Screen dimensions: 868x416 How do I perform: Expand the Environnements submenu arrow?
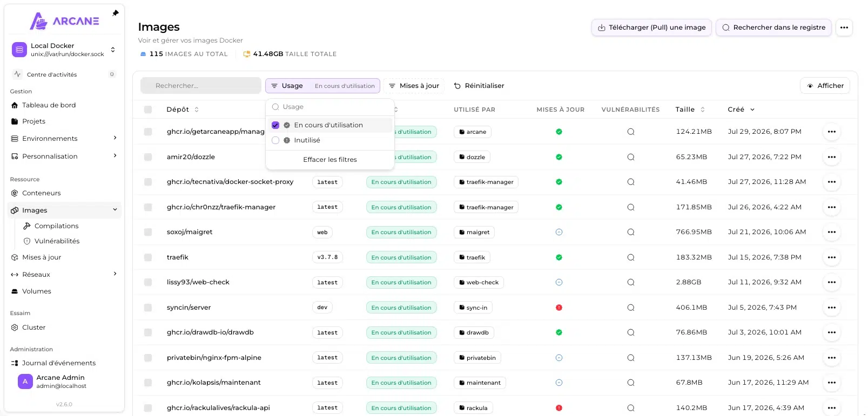115,138
